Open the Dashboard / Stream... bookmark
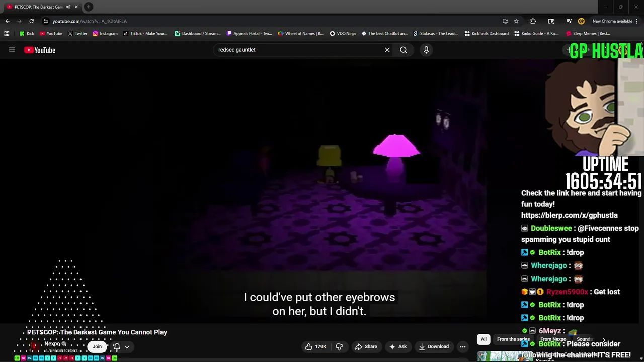The width and height of the screenshot is (644, 362). tap(197, 34)
